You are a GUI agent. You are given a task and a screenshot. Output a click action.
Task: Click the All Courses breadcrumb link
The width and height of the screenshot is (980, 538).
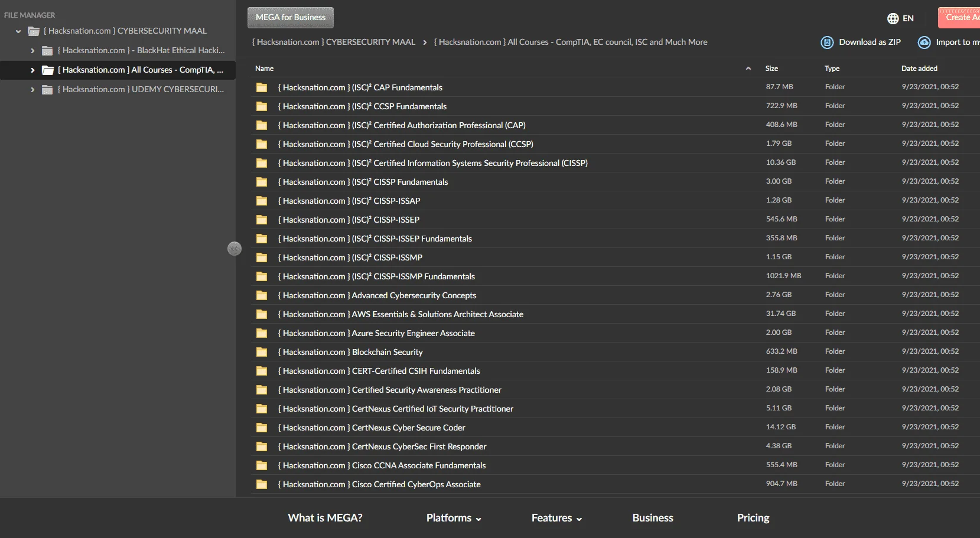(x=571, y=43)
